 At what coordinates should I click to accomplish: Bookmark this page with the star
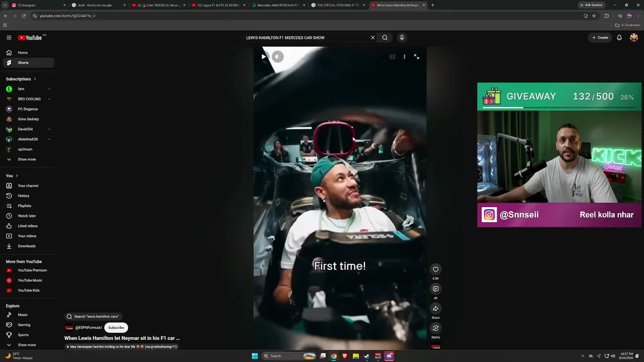coord(594,16)
